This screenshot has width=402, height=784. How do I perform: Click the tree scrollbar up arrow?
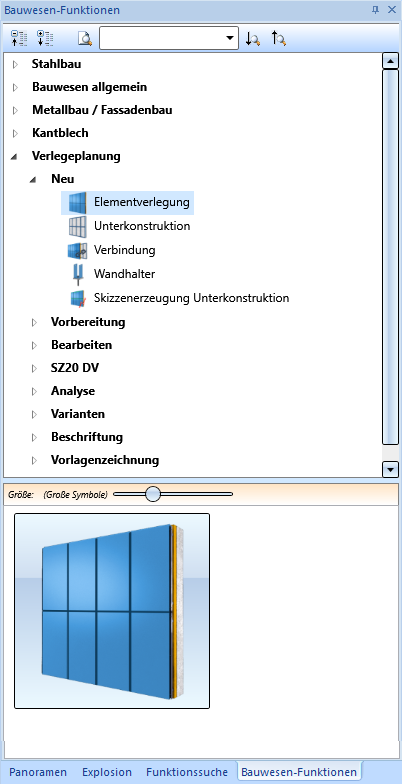pyautogui.click(x=390, y=61)
